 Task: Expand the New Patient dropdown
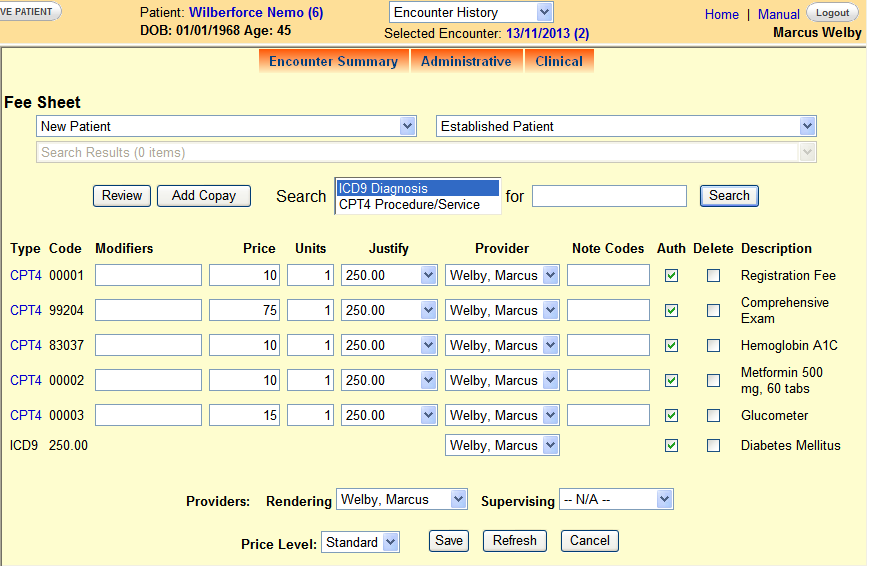(x=226, y=127)
